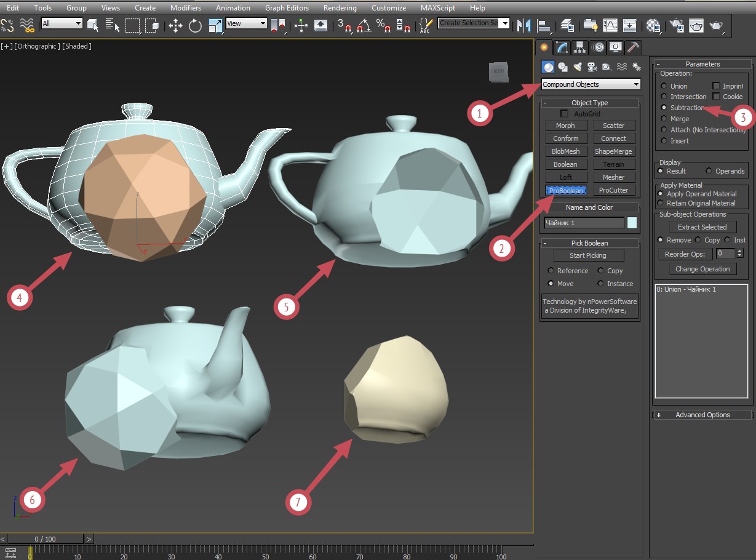
Task: Expand the Advanced Options rollout
Action: point(702,415)
